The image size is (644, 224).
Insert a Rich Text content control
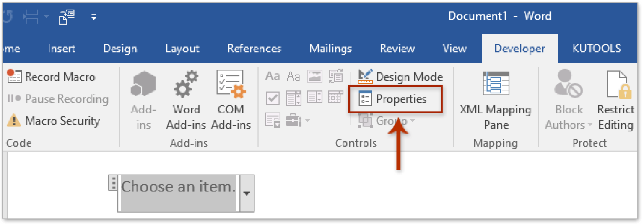tap(273, 77)
